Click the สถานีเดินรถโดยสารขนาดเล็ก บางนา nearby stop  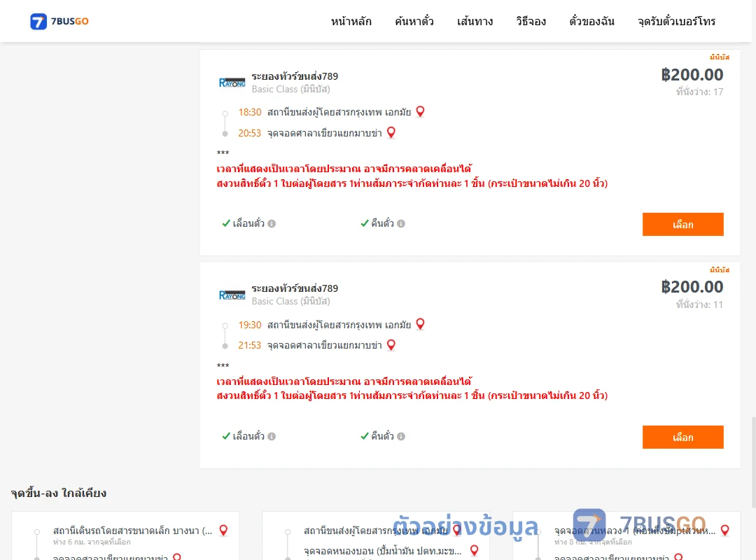[x=132, y=531]
